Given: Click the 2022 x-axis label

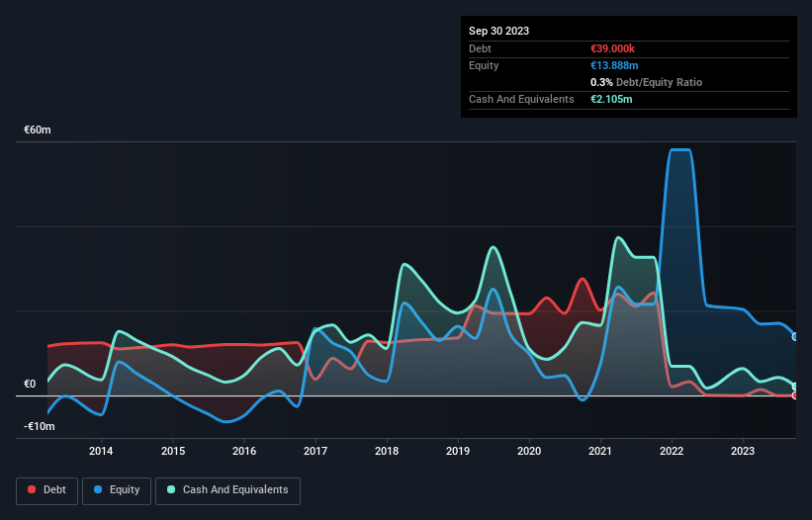Looking at the screenshot, I should (672, 451).
